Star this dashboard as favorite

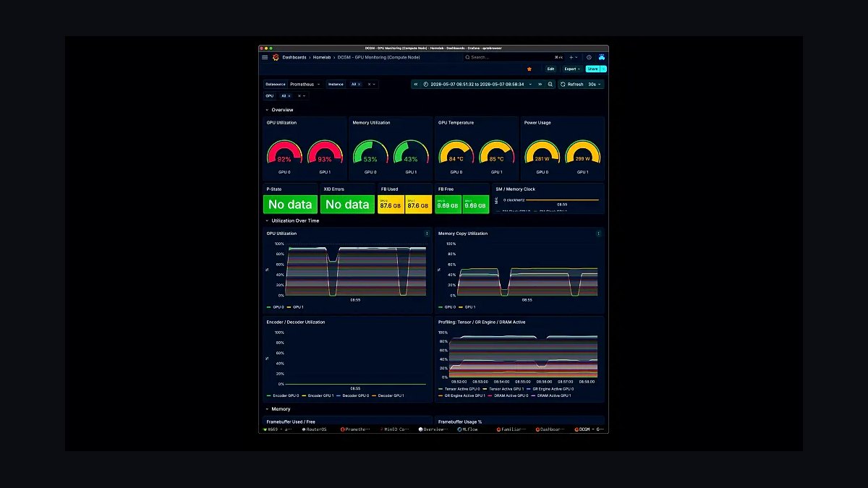tap(529, 69)
